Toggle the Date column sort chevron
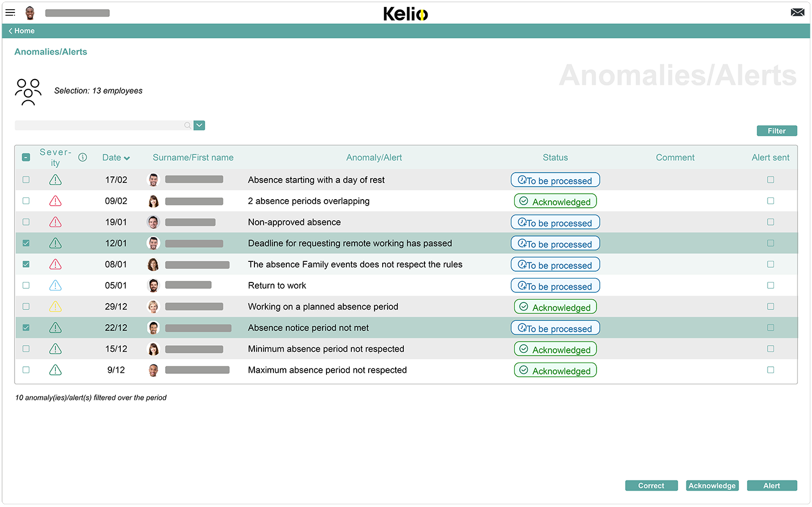Screen dimensions: 812x507 coord(128,157)
